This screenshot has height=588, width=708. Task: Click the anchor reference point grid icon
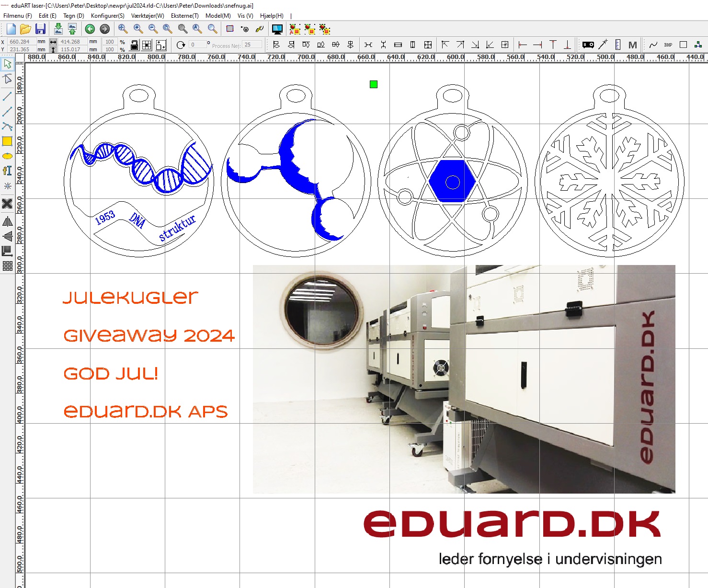coord(147,45)
